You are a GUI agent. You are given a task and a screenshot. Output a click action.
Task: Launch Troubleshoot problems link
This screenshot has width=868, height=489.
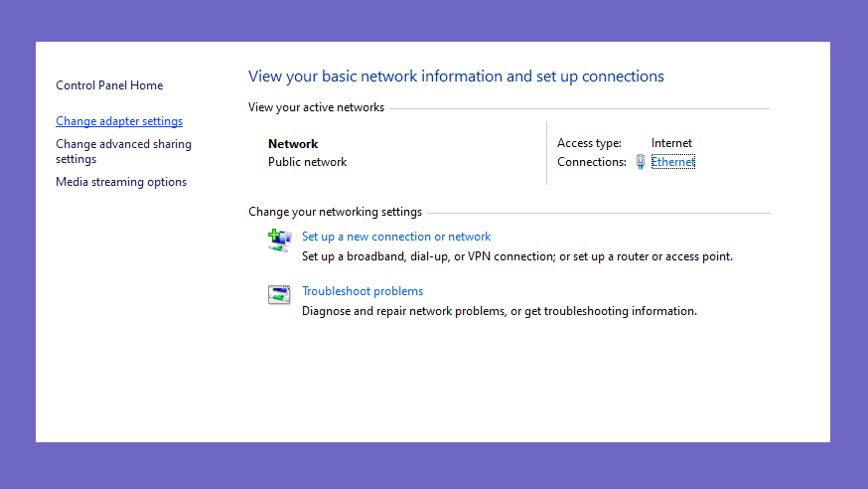362,291
